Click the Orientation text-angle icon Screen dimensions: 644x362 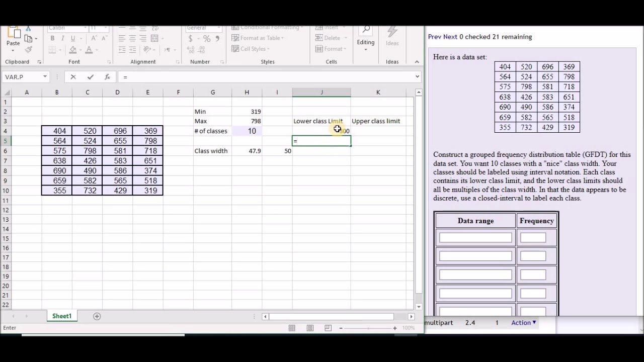click(x=147, y=49)
